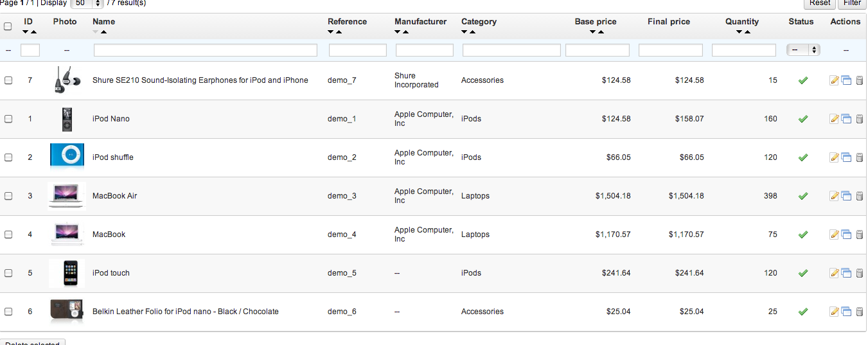Image resolution: width=868 pixels, height=345 pixels.
Task: Edit the Shure SE210 earphones product
Action: pyautogui.click(x=834, y=80)
